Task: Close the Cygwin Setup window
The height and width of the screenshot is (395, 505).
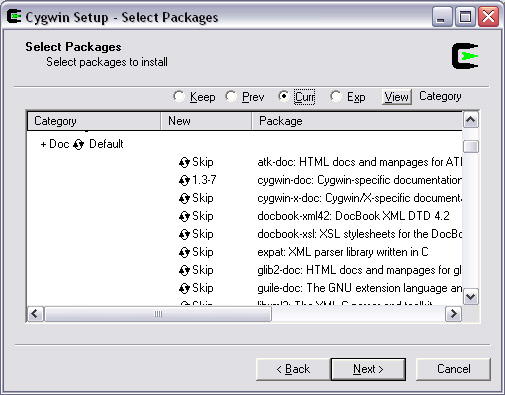Action: pyautogui.click(x=488, y=17)
